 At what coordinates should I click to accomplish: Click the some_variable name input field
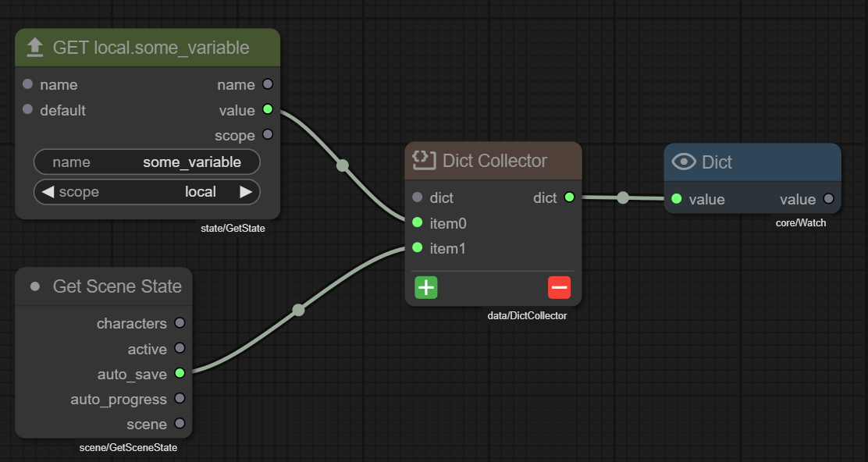(147, 162)
